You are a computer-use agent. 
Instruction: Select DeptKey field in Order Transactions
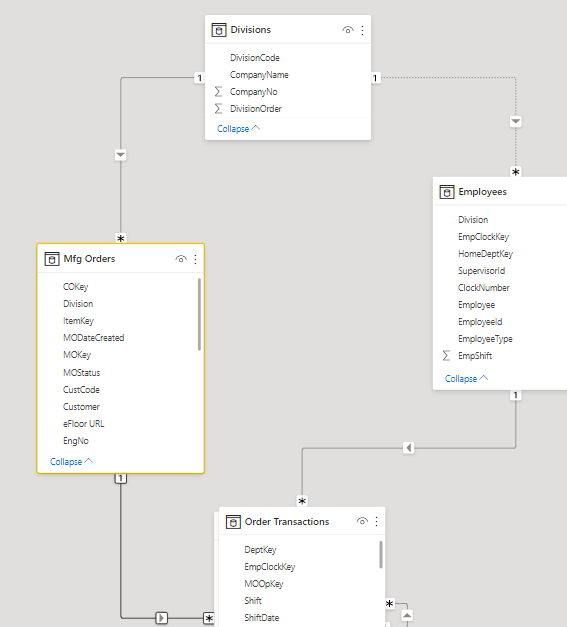(x=260, y=550)
